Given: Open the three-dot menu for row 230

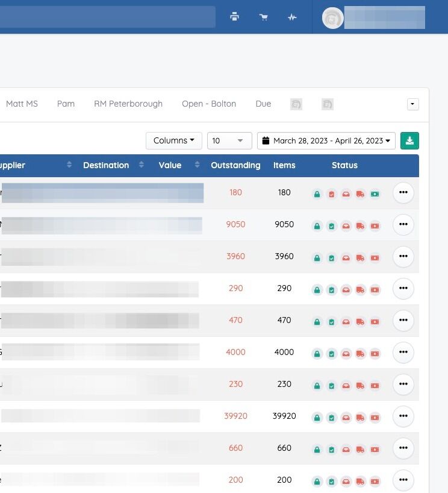Looking at the screenshot, I should coord(403,384).
